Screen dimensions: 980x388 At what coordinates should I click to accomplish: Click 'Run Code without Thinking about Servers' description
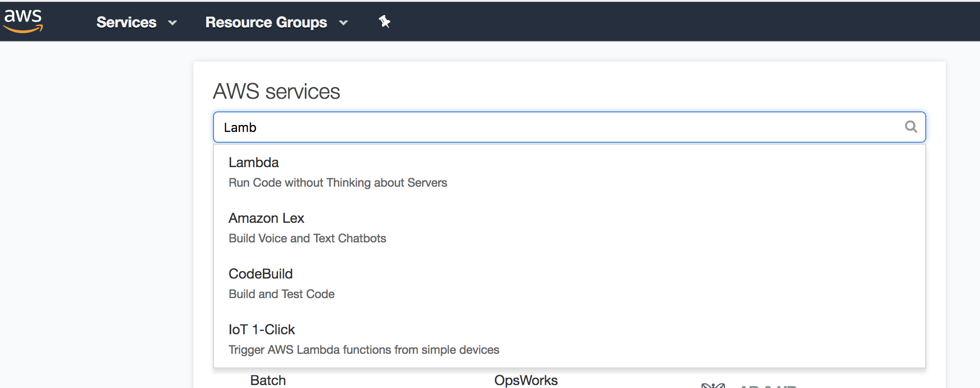tap(338, 183)
